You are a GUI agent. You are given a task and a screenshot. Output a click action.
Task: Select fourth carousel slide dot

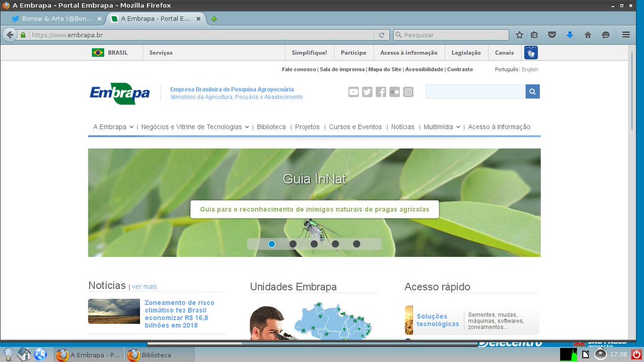[335, 244]
